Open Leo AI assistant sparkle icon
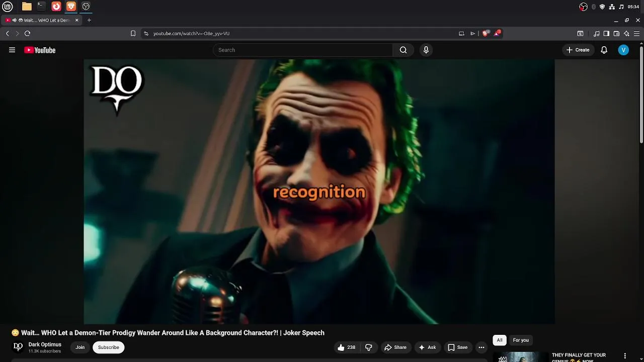The image size is (644, 362). pos(626,34)
